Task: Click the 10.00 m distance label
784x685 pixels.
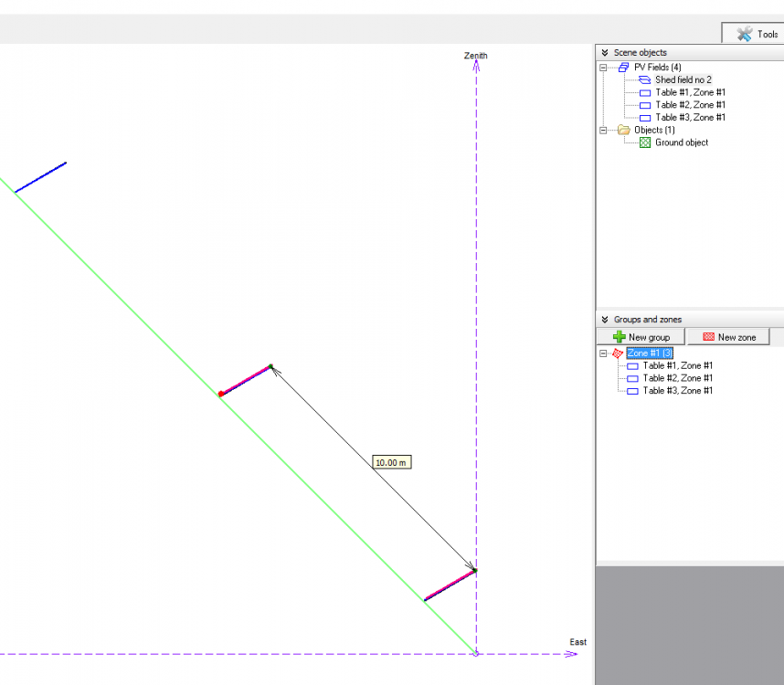Action: point(391,463)
